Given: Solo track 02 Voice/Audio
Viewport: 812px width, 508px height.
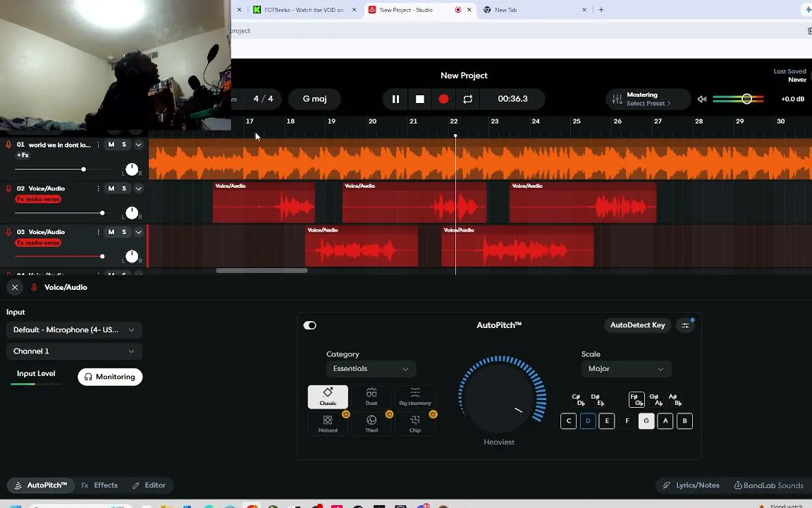Looking at the screenshot, I should point(124,188).
